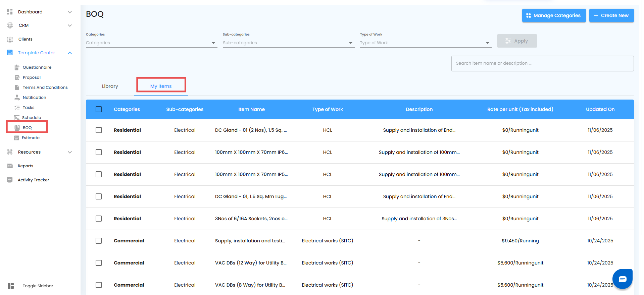Open the Categories filter dropdown
The height and width of the screenshot is (295, 644).
(151, 43)
